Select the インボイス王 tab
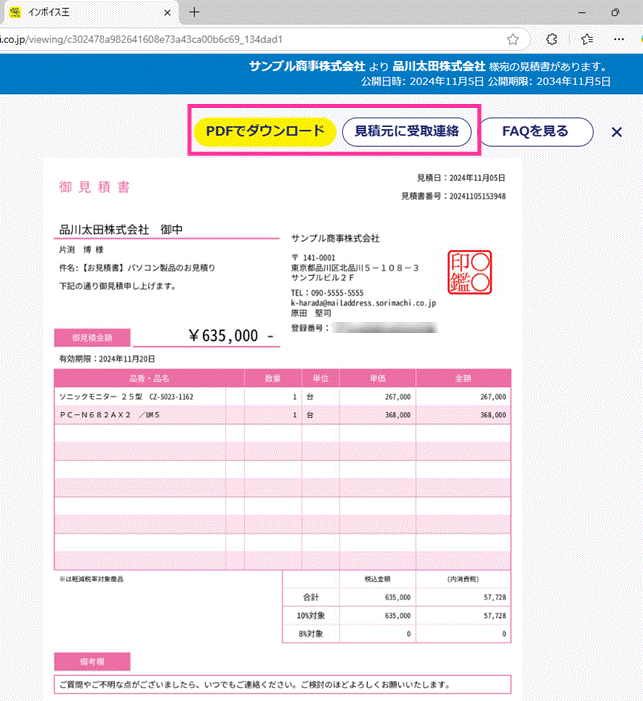This screenshot has height=701, width=643. tap(89, 13)
